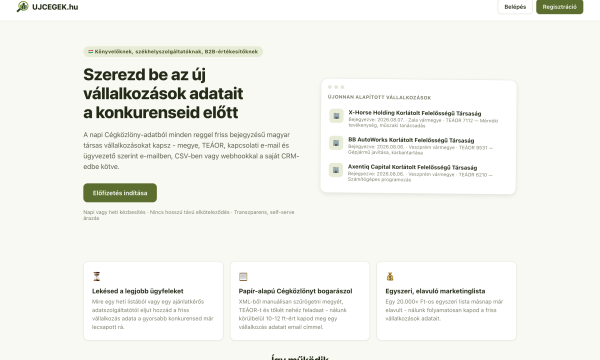Click the X-Horse Zala vármegye details line
Screen dimensions: 600x360
pyautogui.click(x=423, y=123)
